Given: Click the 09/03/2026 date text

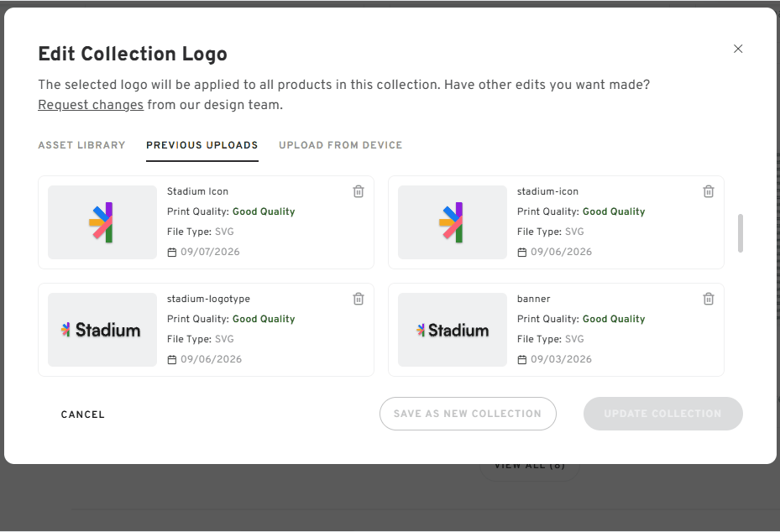Looking at the screenshot, I should click(561, 359).
